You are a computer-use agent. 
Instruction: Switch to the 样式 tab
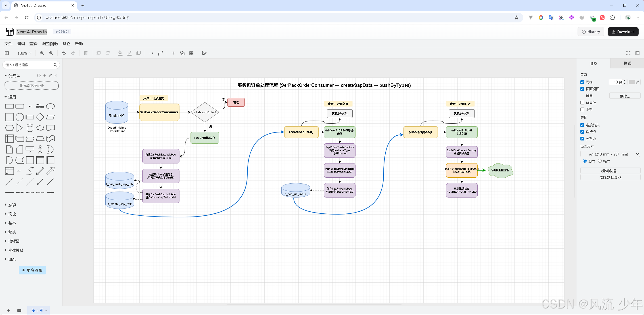(627, 63)
